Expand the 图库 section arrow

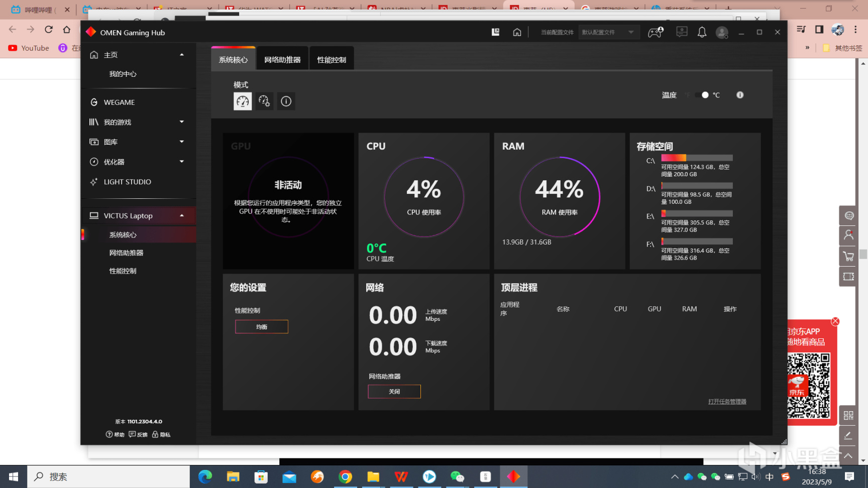click(x=182, y=142)
